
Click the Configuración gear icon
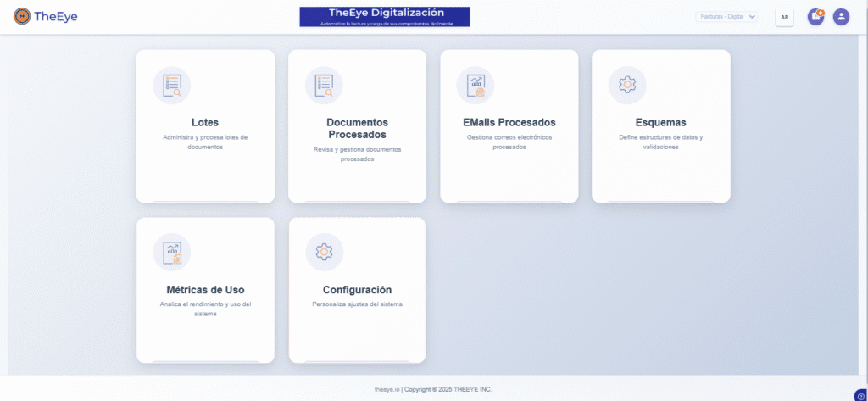click(x=324, y=252)
